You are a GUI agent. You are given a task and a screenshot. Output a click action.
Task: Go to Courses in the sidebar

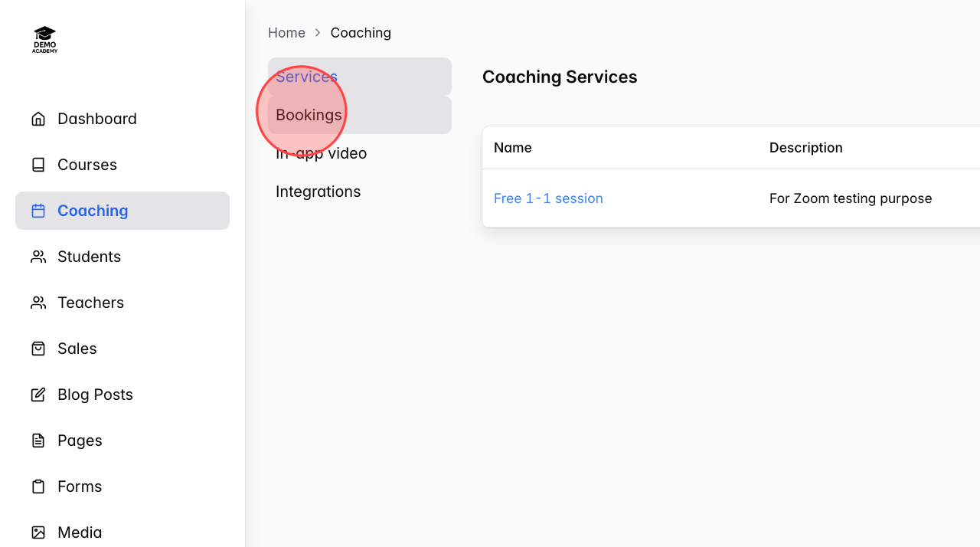tap(122, 165)
